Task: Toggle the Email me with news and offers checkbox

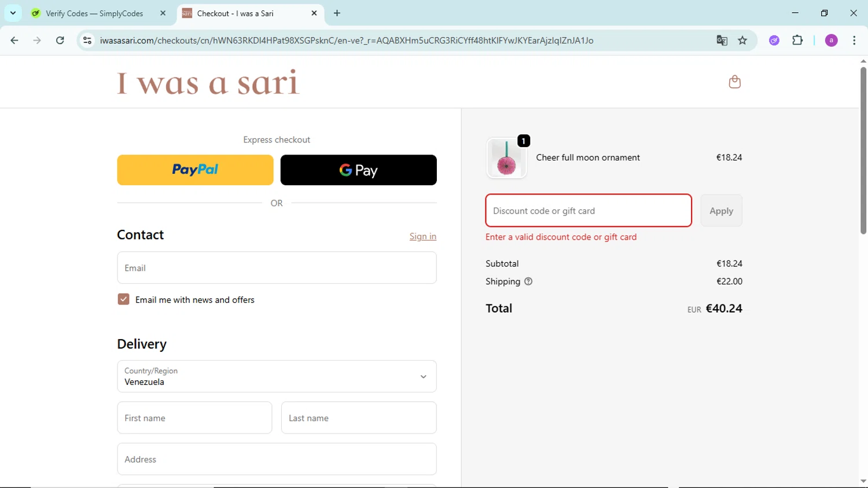Action: click(123, 299)
